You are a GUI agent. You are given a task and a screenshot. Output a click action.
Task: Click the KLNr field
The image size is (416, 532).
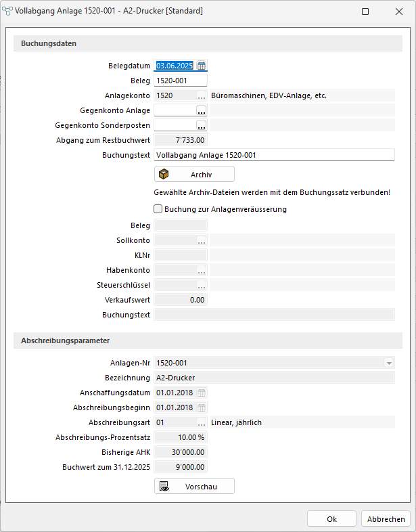pyautogui.click(x=181, y=255)
